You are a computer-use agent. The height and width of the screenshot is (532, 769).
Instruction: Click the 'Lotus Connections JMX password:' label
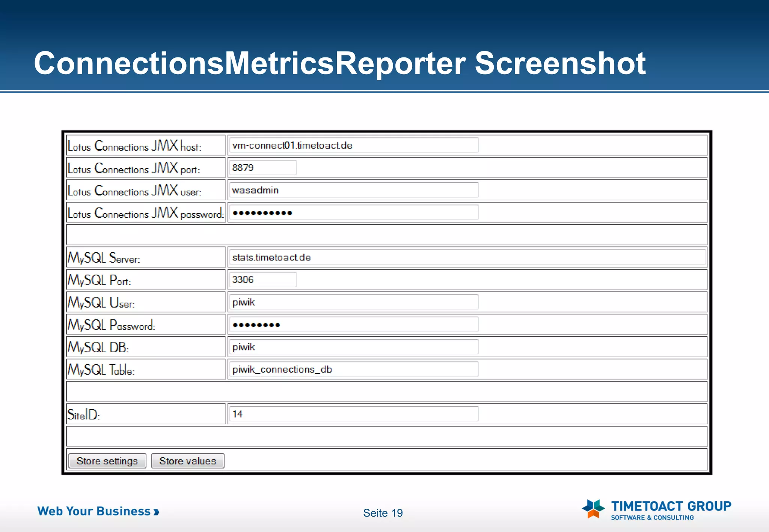point(146,213)
